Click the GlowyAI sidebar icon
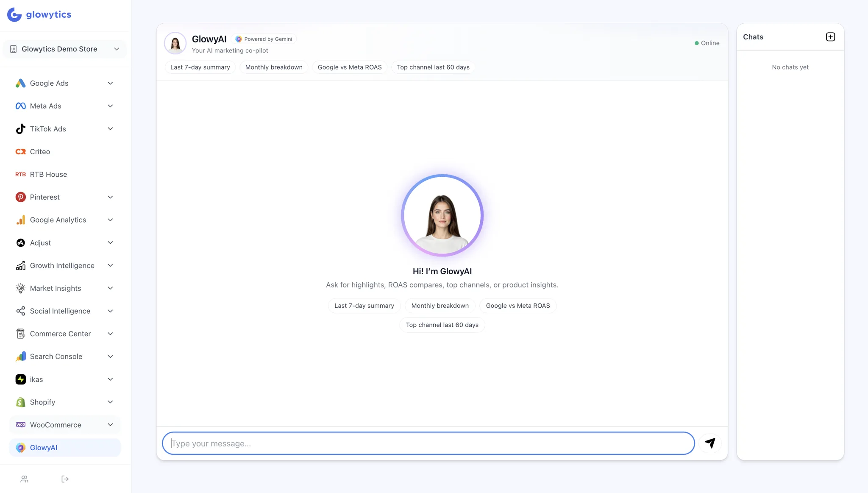868x493 pixels. click(20, 448)
